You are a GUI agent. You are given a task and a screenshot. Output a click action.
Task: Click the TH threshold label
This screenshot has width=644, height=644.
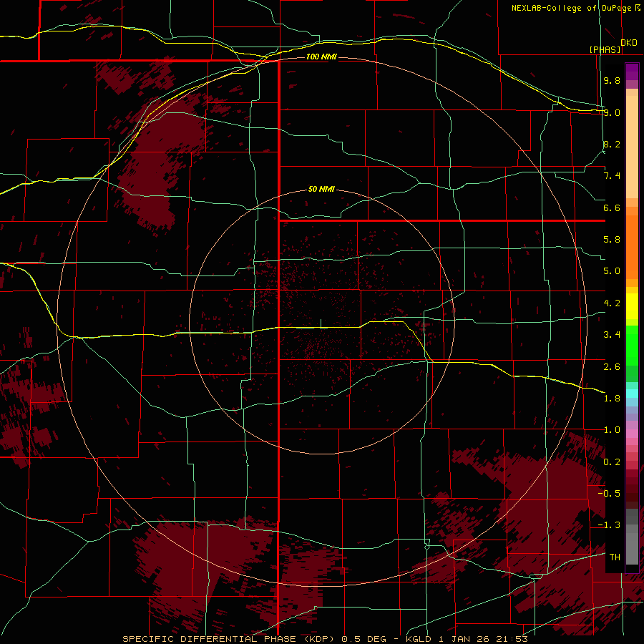(615, 557)
